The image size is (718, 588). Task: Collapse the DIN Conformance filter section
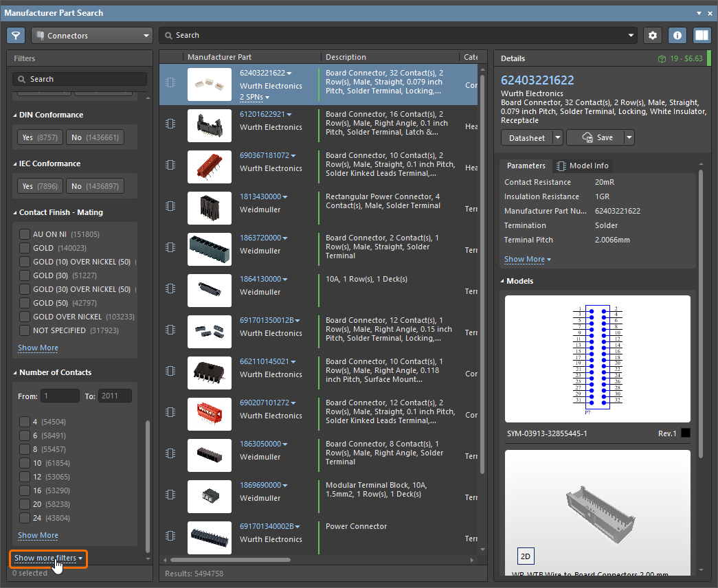[x=16, y=115]
